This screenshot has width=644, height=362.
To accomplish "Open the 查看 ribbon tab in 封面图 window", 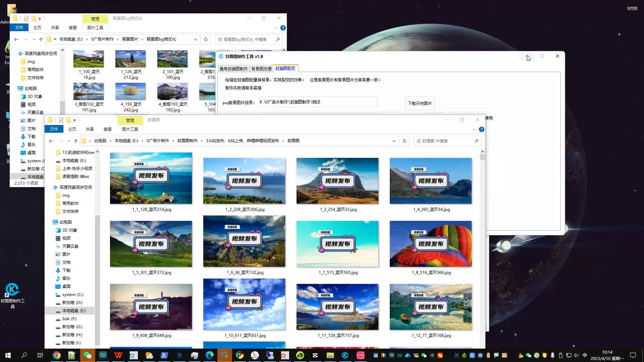I will pos(107,129).
